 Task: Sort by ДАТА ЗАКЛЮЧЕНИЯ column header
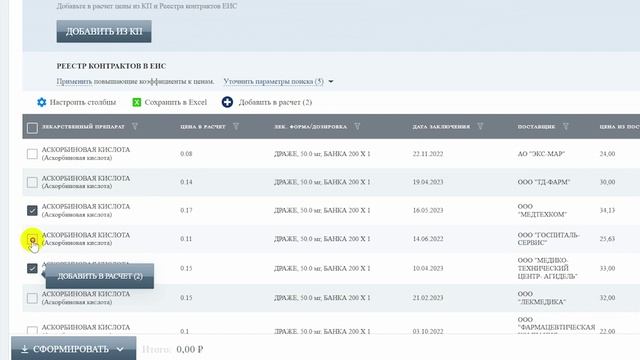tap(441, 127)
